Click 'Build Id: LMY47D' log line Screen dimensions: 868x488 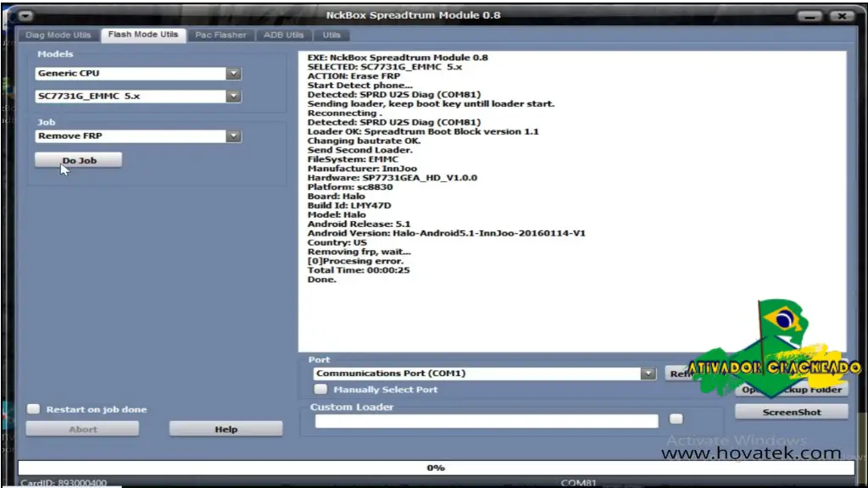click(349, 205)
